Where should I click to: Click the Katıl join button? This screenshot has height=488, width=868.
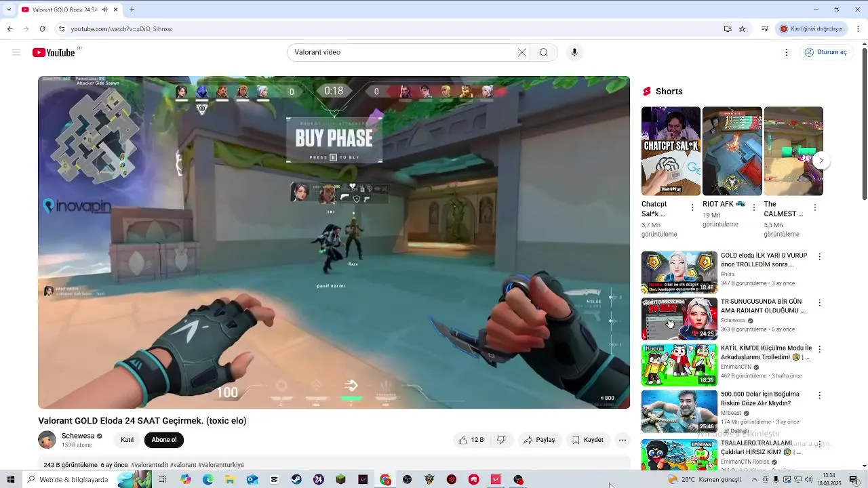(127, 440)
